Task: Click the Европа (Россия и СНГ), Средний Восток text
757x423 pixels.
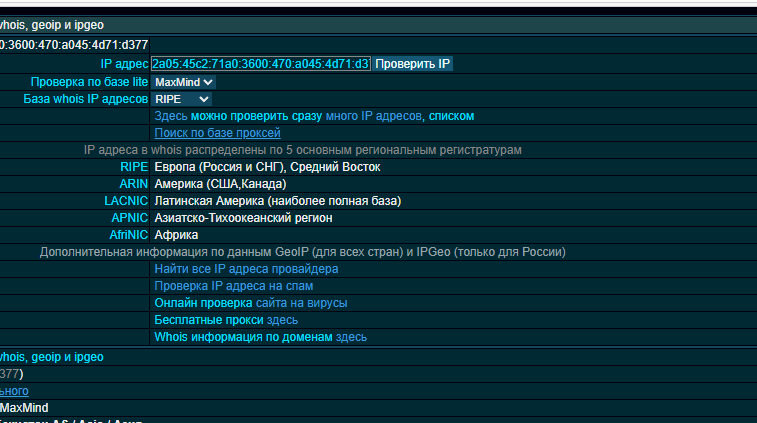Action: (x=267, y=167)
